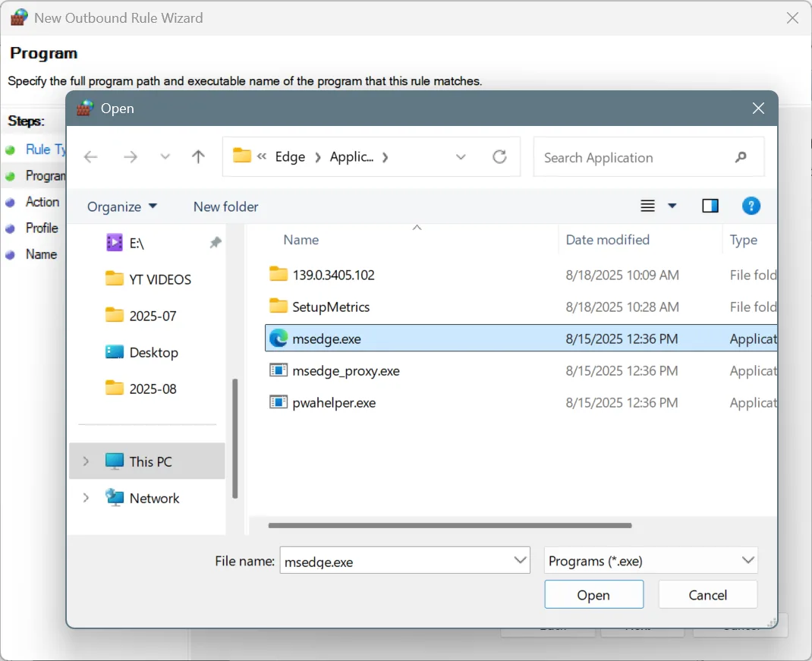Click the Edge icon beside msedge.exe
Viewport: 812px width, 661px height.
pyautogui.click(x=278, y=338)
